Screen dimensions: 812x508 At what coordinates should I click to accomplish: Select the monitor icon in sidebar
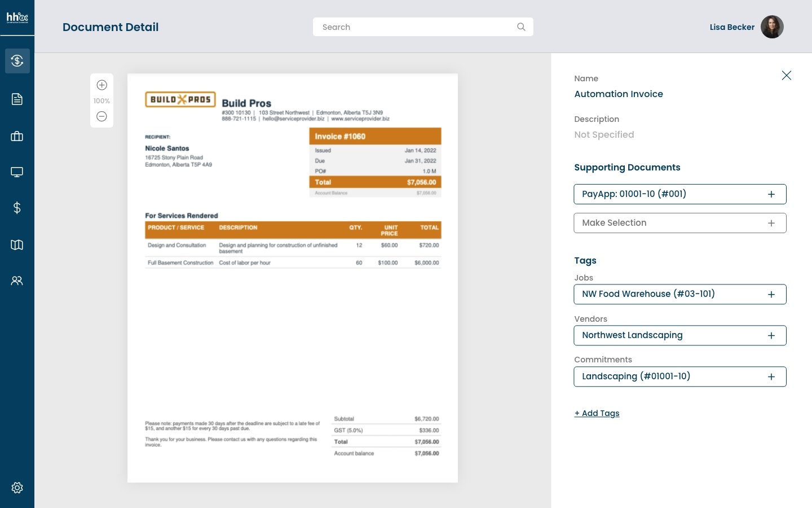click(17, 172)
